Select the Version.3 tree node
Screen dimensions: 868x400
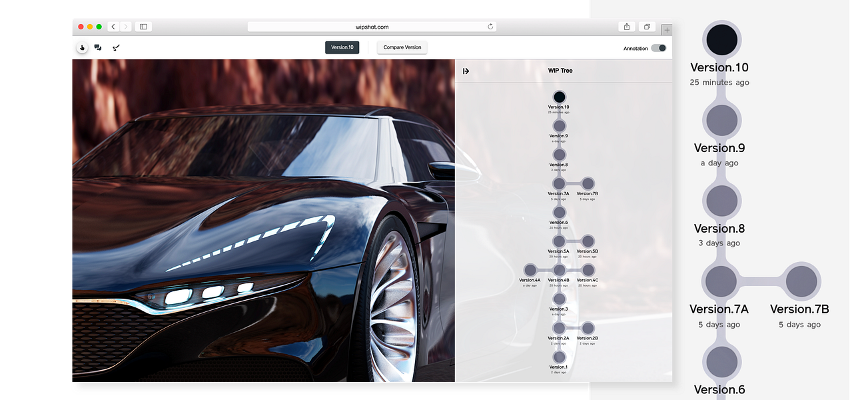[559, 299]
